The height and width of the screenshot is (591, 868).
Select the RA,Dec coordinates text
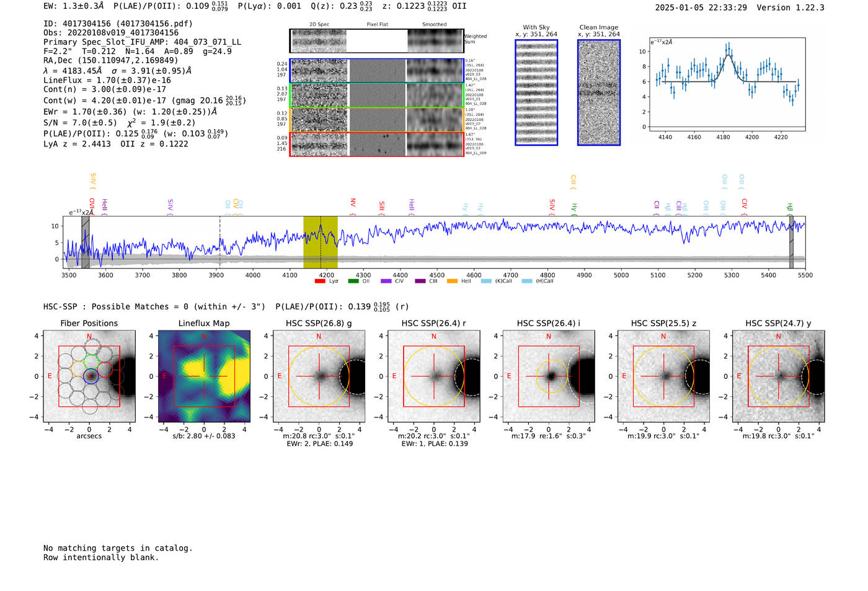[111, 61]
